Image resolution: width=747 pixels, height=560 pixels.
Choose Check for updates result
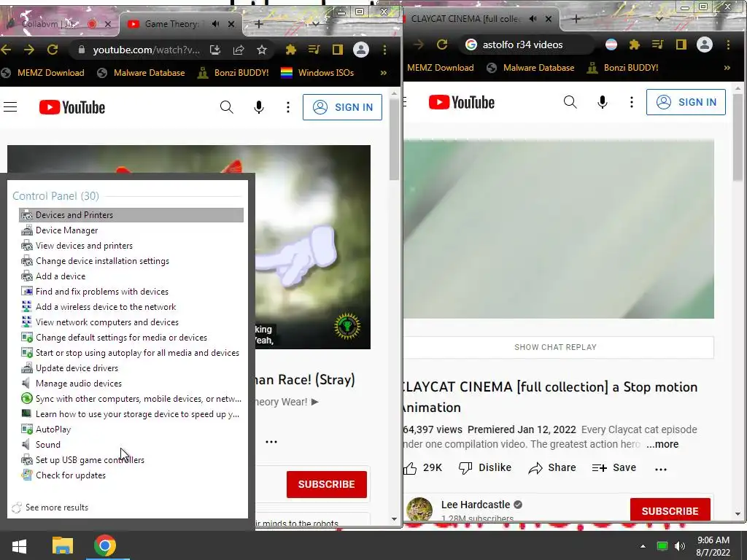[71, 475]
